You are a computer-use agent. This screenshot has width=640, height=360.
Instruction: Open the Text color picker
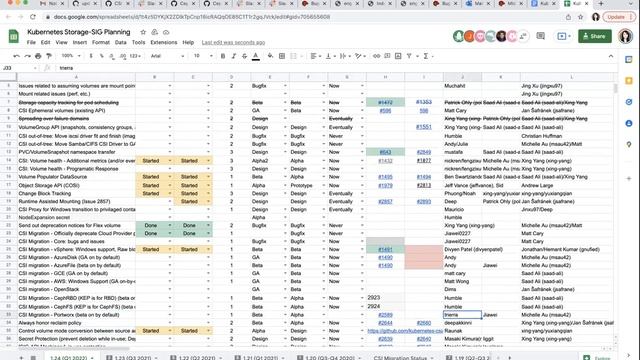tap(256, 56)
